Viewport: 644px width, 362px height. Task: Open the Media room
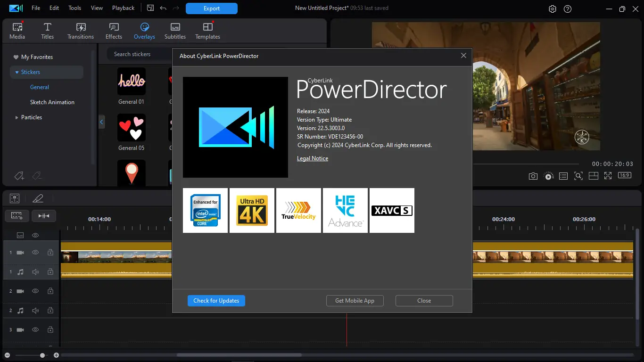pyautogui.click(x=17, y=31)
